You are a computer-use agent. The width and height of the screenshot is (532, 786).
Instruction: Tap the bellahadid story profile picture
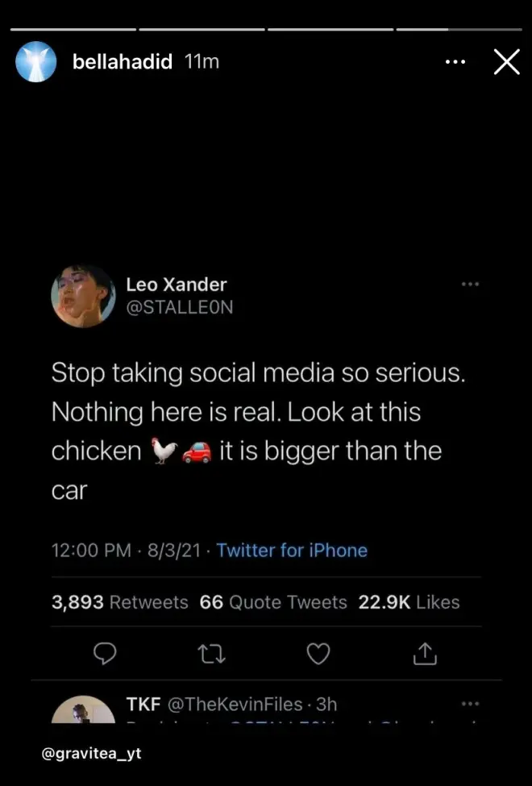36,62
